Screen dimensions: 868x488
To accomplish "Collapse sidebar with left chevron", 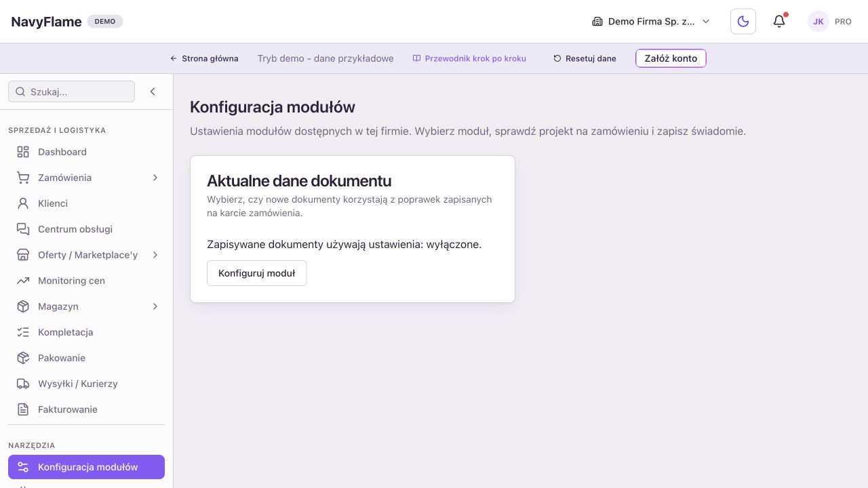I will [153, 91].
